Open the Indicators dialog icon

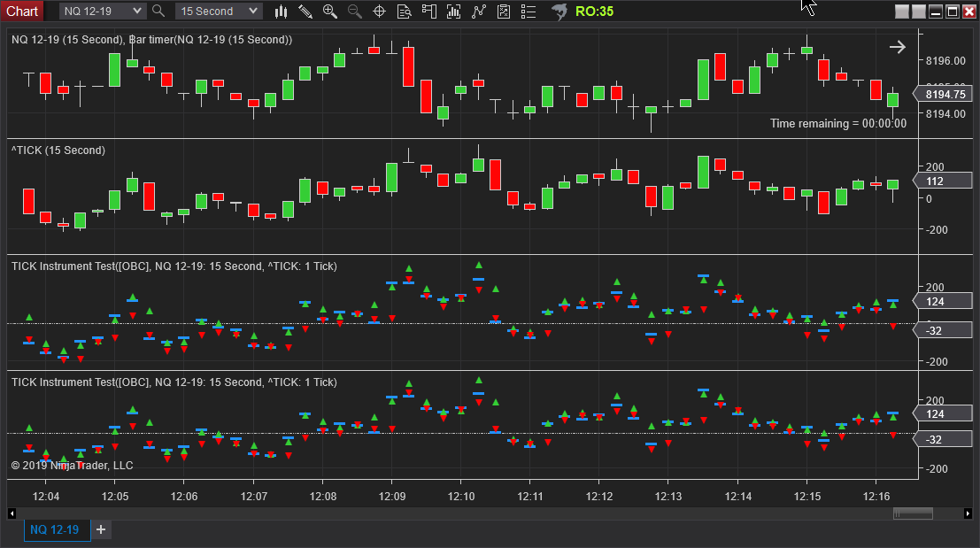[x=454, y=12]
